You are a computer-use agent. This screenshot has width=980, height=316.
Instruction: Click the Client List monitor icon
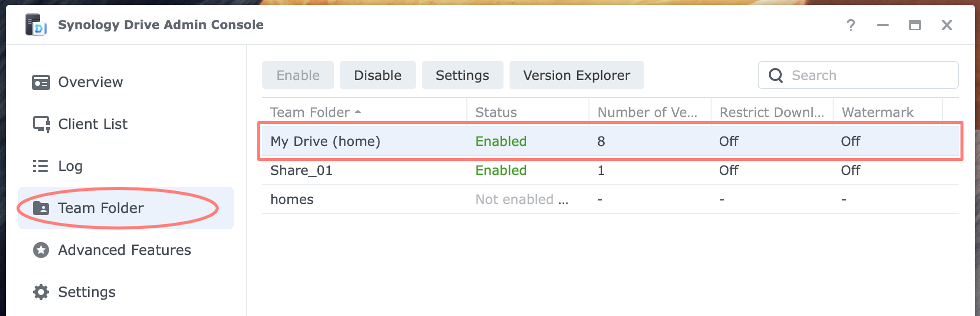pos(41,124)
